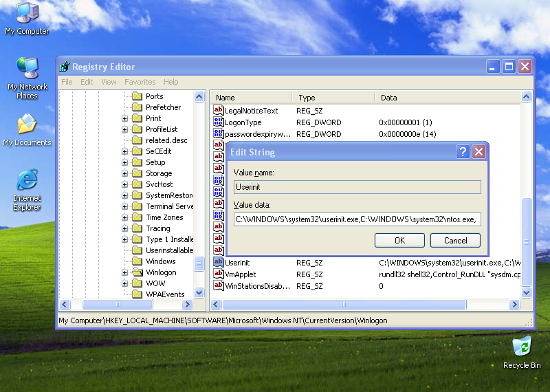Screen dimensions: 550x392
Task: Open the My Documents desktop icon
Action: pos(27,130)
